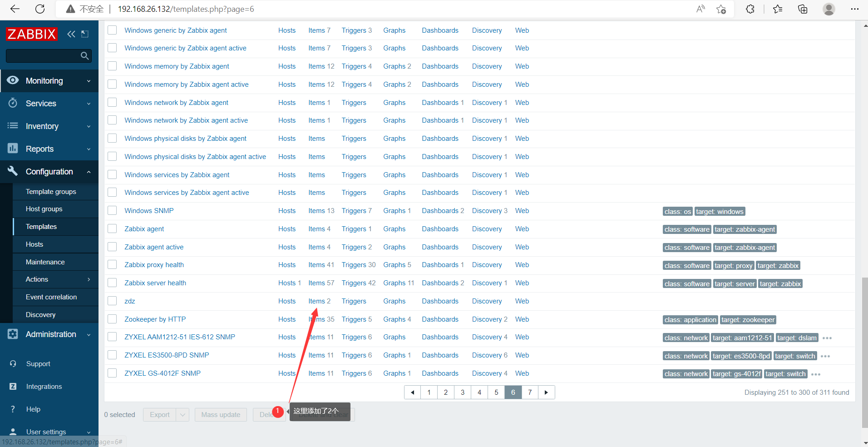
Task: Click the Zabbix logo
Action: (32, 34)
